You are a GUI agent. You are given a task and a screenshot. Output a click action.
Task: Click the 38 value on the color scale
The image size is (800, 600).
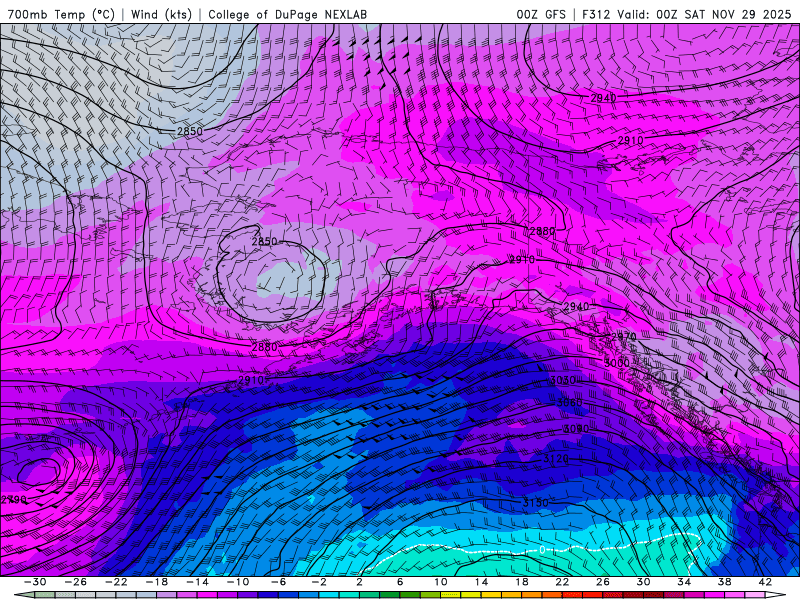point(724,582)
